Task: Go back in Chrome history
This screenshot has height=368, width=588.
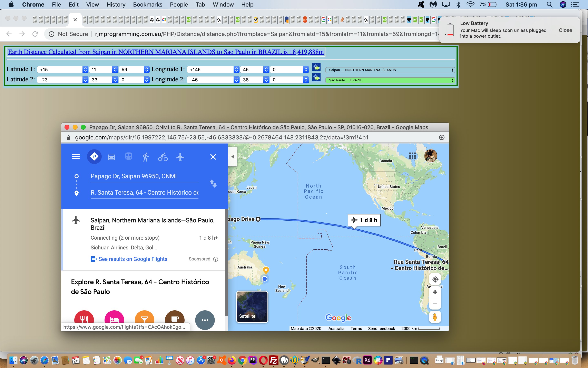Action: (x=9, y=34)
